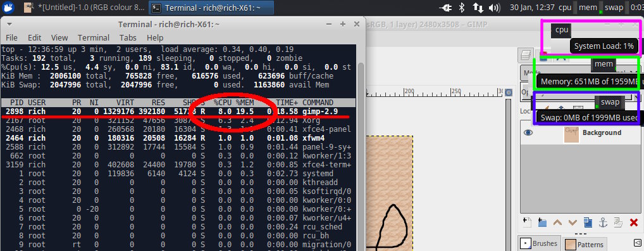644x251 pixels.
Task: Click the kthreadd process row
Action: coord(178,183)
